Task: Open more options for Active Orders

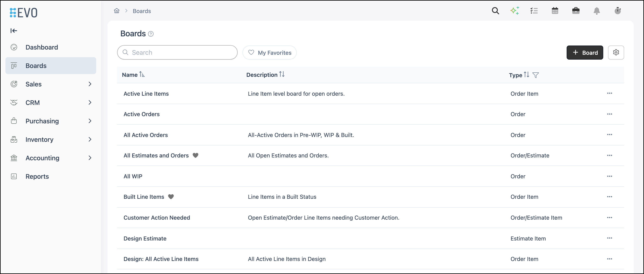Action: [609, 114]
